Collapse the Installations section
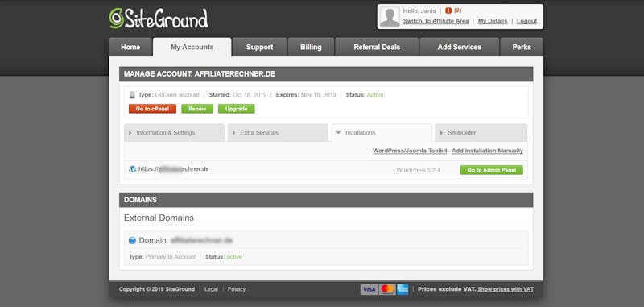 click(382, 133)
